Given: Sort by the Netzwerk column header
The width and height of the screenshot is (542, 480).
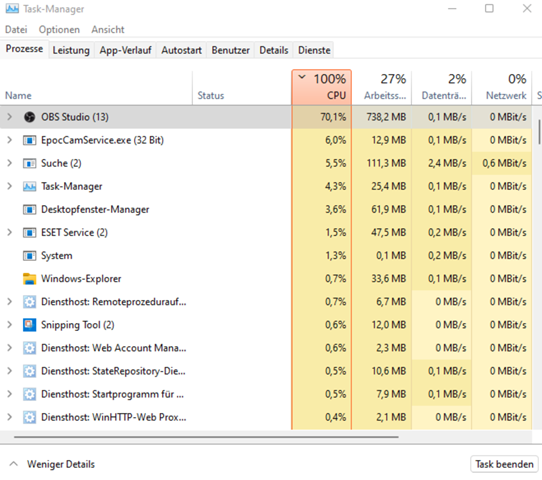Looking at the screenshot, I should 502,87.
